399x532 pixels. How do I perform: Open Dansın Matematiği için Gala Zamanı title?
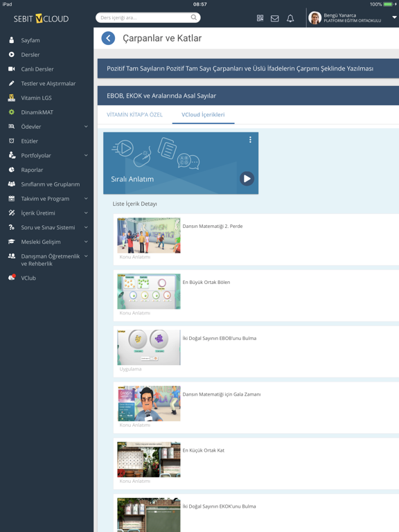pos(222,394)
